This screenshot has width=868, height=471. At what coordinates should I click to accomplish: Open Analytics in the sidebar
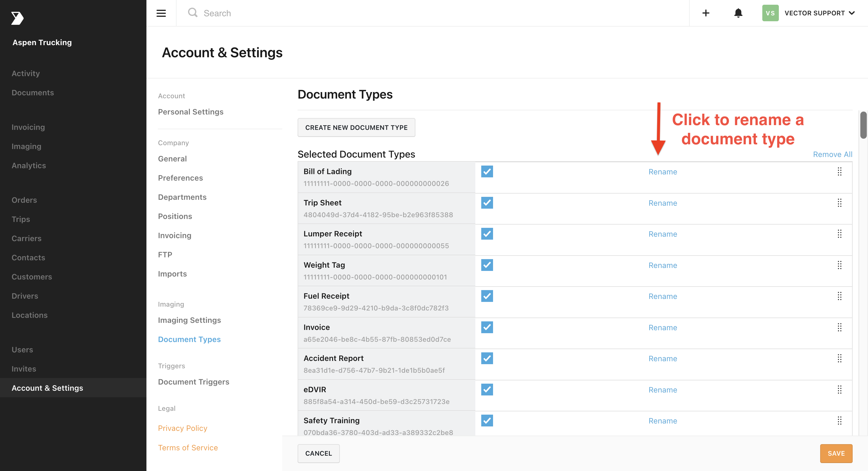29,166
